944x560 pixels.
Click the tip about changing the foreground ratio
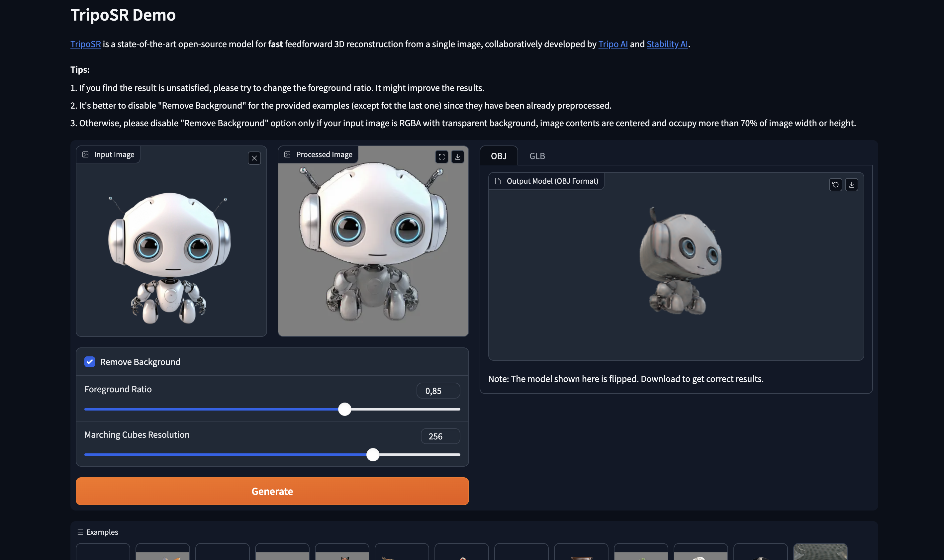pos(277,88)
